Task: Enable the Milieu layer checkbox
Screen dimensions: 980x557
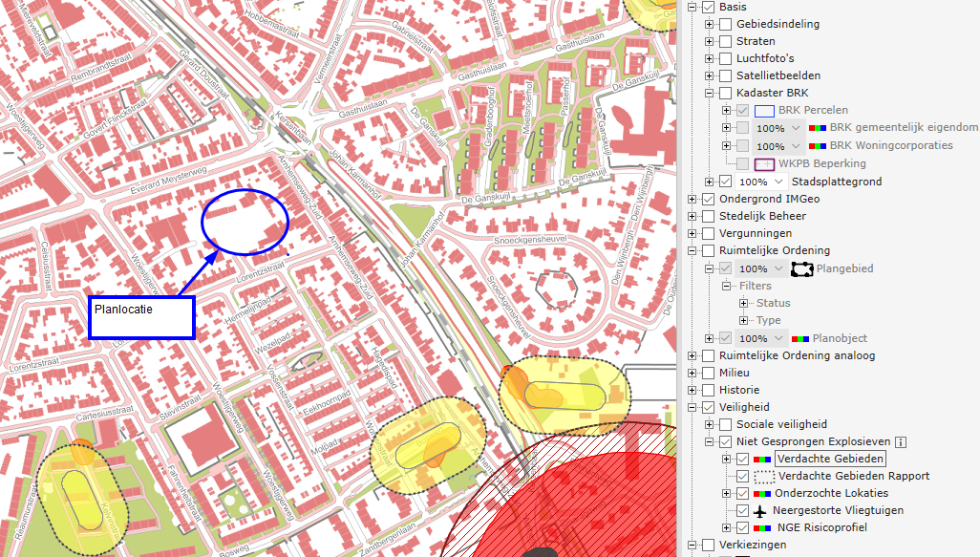Action: click(708, 374)
